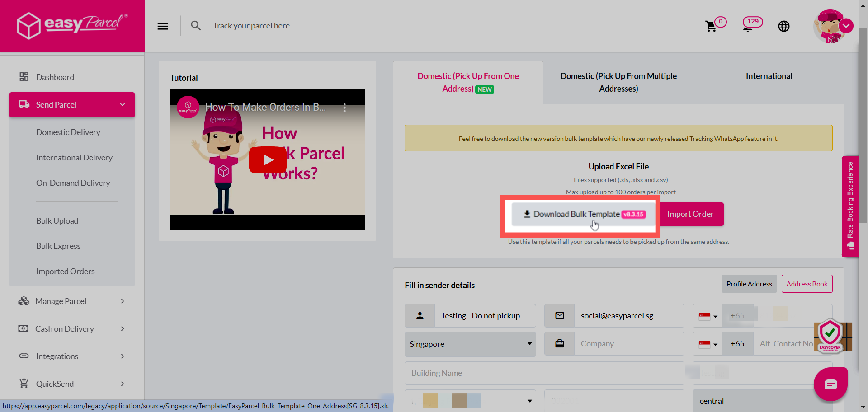
Task: Click the sender name field
Action: [485, 316]
